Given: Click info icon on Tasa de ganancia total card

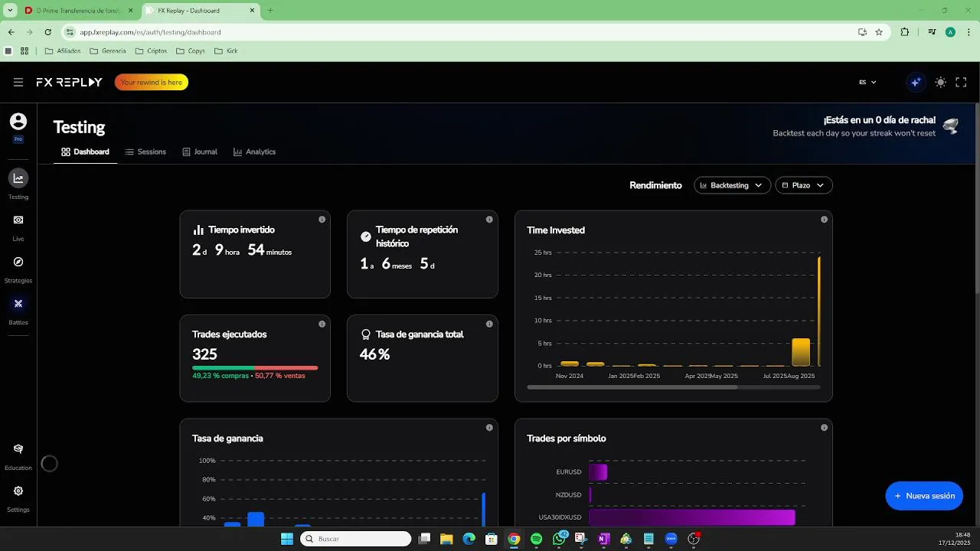Looking at the screenshot, I should (x=489, y=324).
